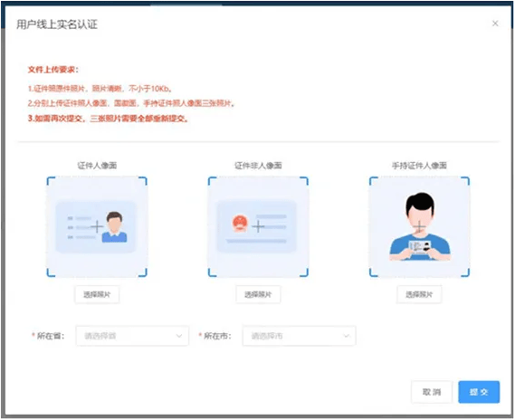The image size is (515, 420).
Task: Click the 手持证件人像面 label
Action: [x=419, y=166]
